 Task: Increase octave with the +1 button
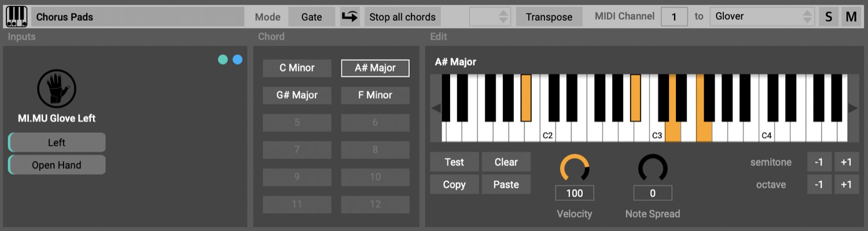coord(846,185)
